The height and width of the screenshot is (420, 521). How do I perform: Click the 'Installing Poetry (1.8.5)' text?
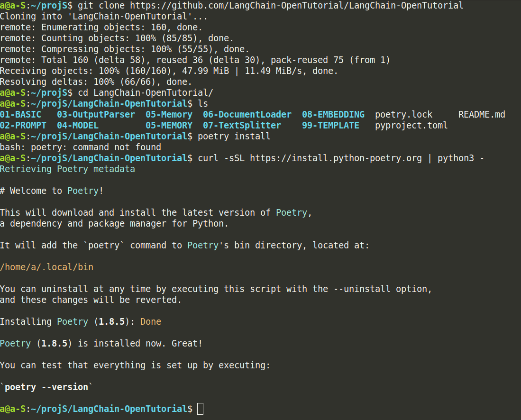(65, 322)
